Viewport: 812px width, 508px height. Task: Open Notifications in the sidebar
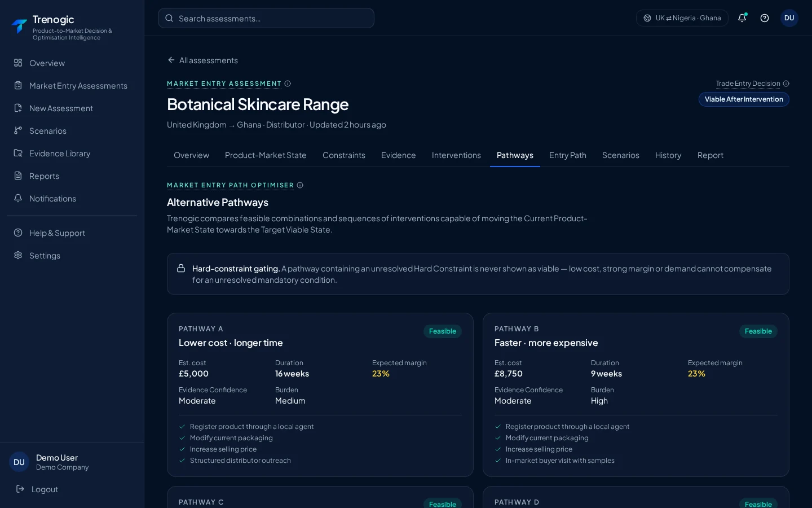click(x=72, y=199)
